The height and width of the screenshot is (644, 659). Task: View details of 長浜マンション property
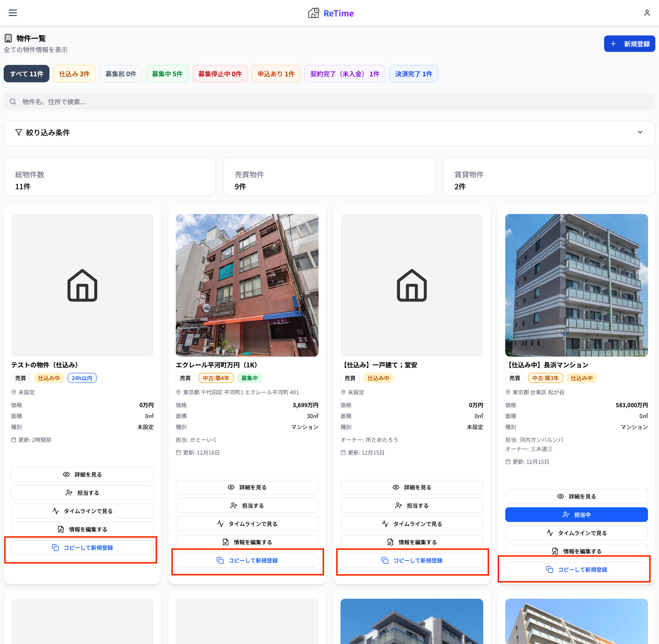click(576, 496)
